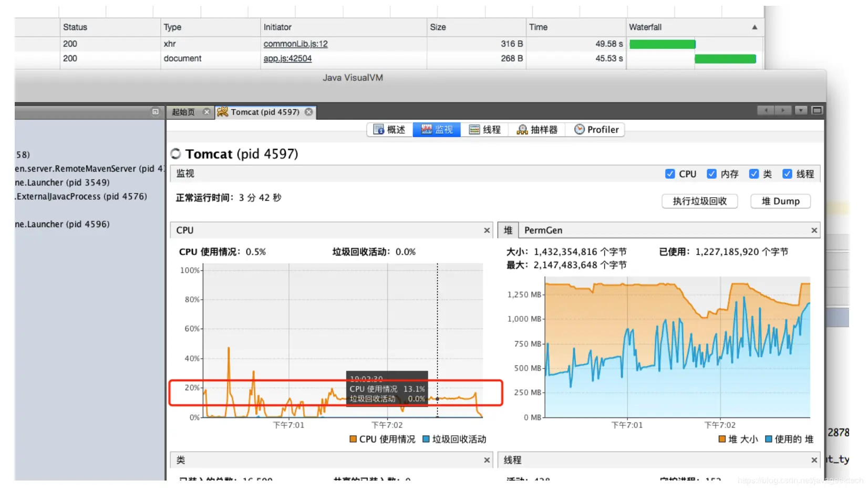Sort network table by Initiator column
Screen dimensions: 868x490
[x=344, y=27]
